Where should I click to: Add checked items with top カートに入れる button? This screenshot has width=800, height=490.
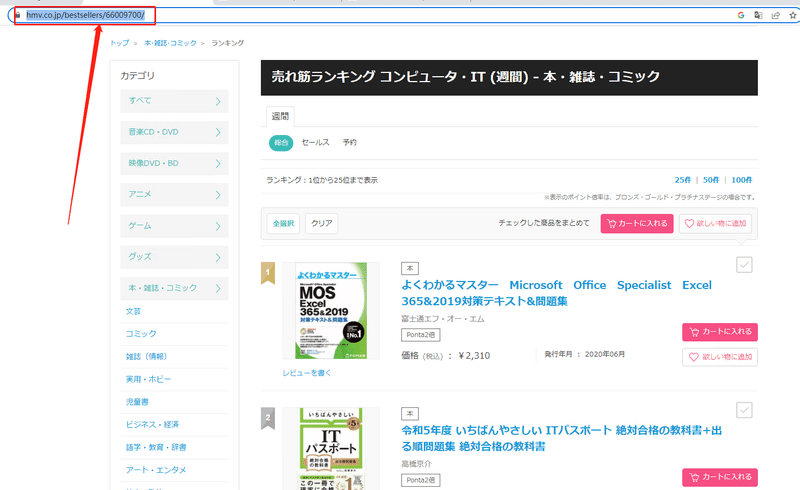pyautogui.click(x=637, y=224)
